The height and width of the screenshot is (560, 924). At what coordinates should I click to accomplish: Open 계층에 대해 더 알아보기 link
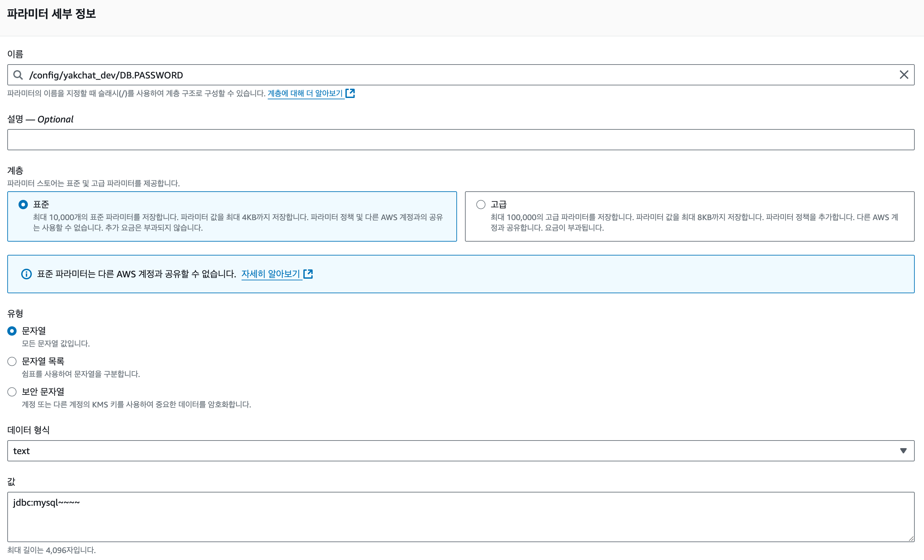305,93
